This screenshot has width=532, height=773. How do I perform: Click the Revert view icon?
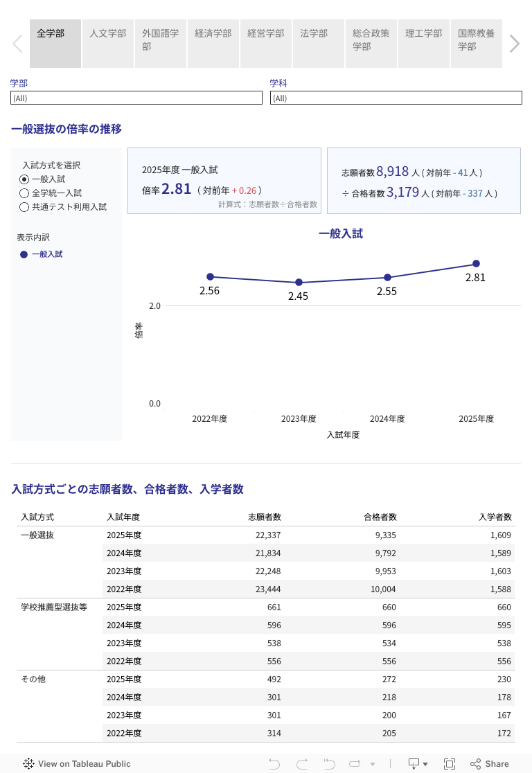pyautogui.click(x=329, y=764)
